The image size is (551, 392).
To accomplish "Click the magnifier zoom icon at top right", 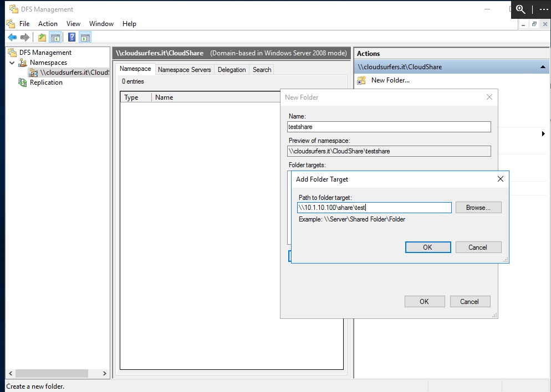I will (521, 9).
